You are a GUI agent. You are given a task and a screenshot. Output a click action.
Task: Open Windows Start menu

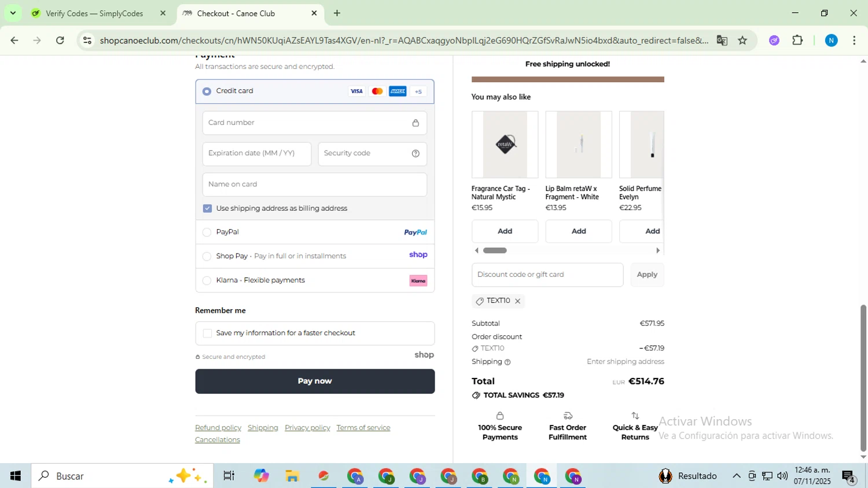click(16, 476)
